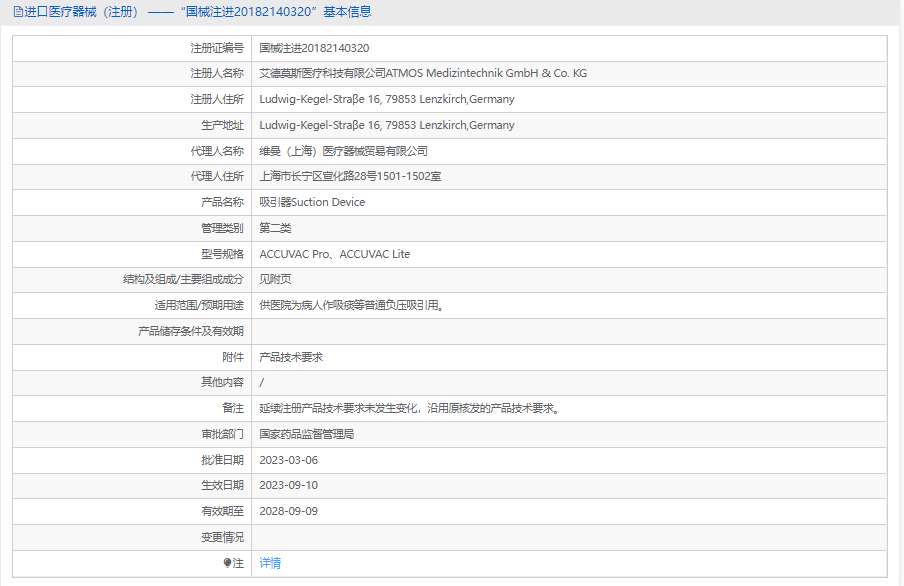Select remark text 延续注册产品技术要求未发生变化

coord(338,408)
